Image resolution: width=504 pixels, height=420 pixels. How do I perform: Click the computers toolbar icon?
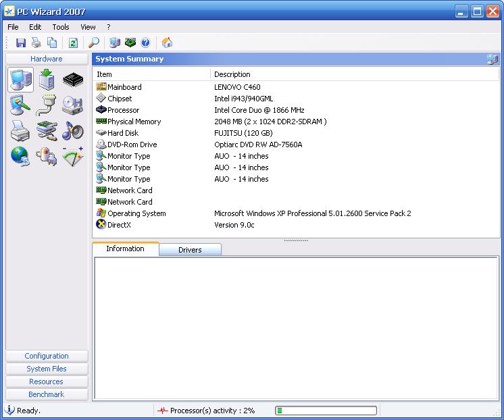(x=114, y=43)
